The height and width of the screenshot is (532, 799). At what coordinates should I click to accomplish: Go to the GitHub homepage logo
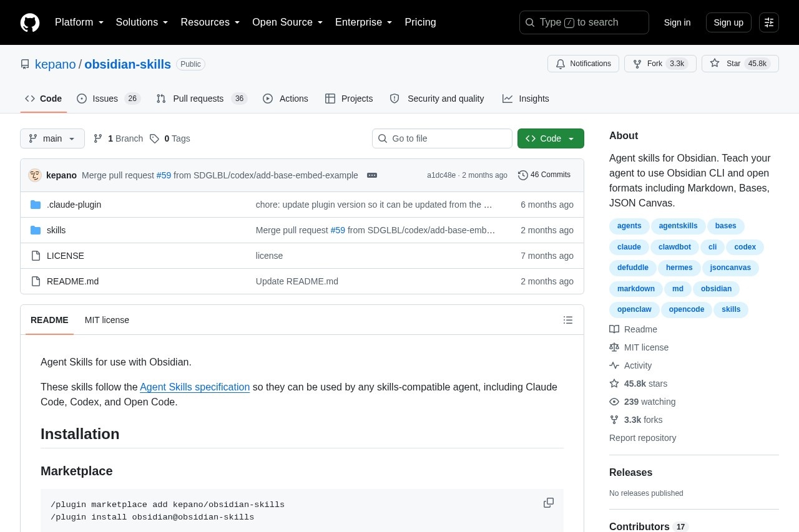point(30,22)
